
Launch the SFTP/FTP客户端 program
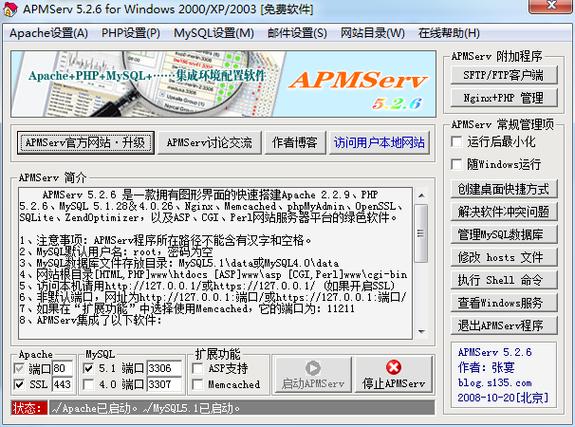pos(504,75)
